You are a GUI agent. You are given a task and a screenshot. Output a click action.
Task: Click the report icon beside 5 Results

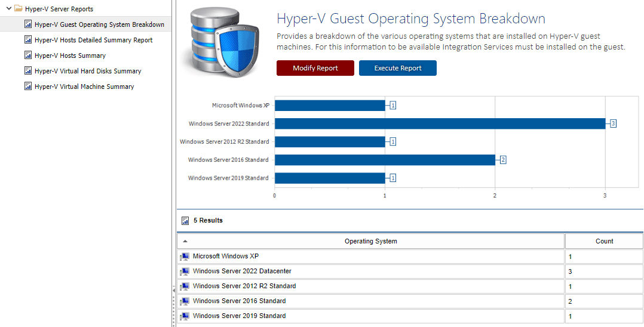click(185, 221)
